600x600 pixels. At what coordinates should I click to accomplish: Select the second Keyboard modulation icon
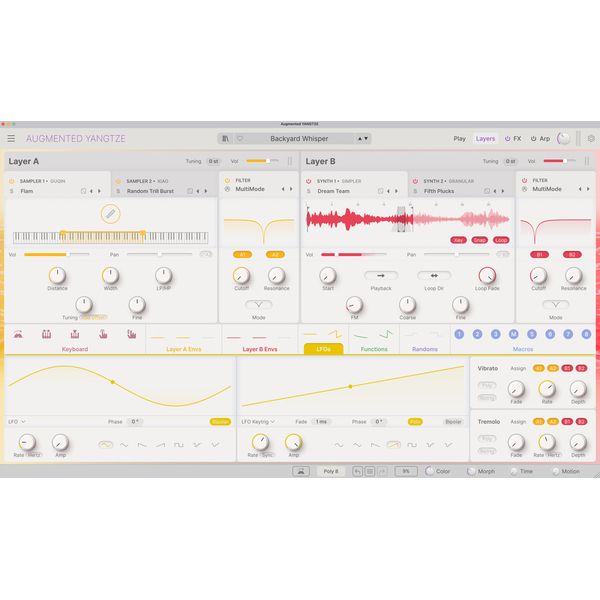(x=46, y=334)
